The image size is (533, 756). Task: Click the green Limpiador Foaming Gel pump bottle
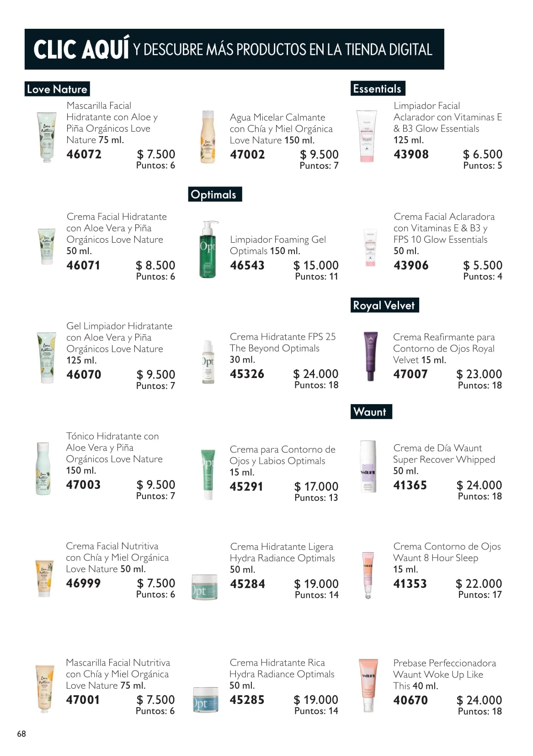click(x=208, y=250)
